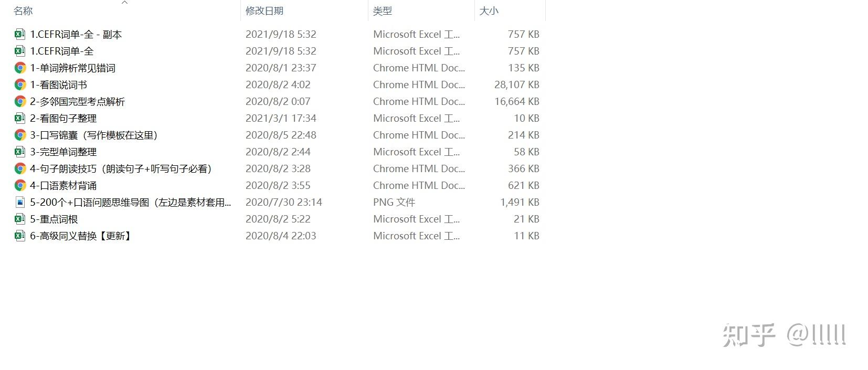Select Excel icon beside 5-重点词根
Screen dimensions: 868x370
19,219
